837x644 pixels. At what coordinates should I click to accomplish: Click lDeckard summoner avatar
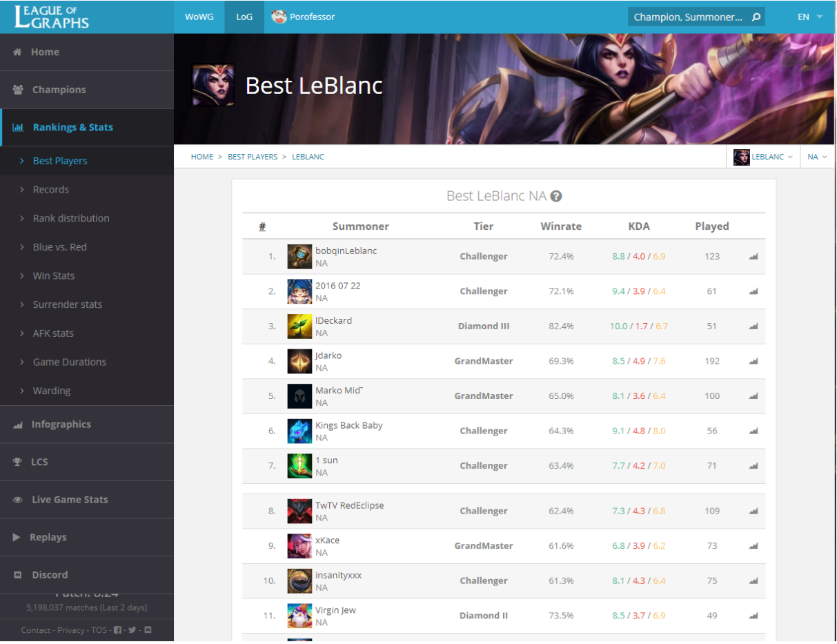click(x=299, y=326)
